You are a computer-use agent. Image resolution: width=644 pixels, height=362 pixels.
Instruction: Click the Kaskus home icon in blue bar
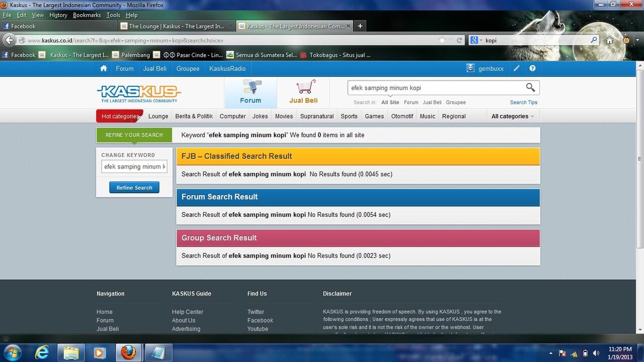104,68
